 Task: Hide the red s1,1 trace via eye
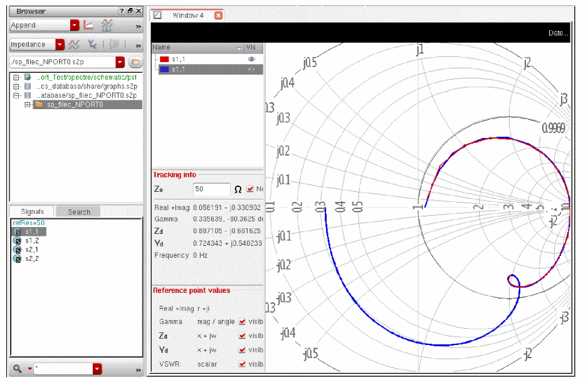[252, 59]
